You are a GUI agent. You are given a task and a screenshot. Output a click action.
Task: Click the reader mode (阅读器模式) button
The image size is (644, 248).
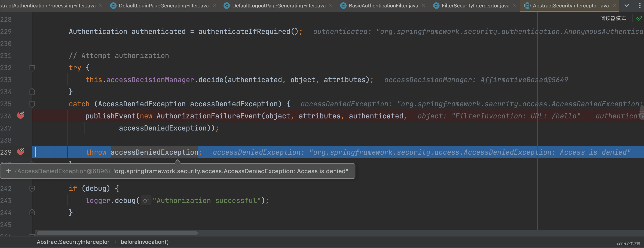click(x=613, y=18)
